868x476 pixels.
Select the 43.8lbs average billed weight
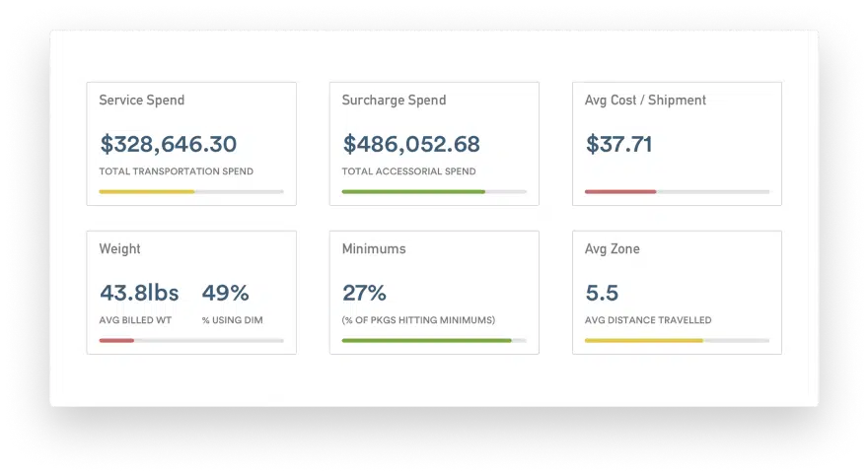[138, 293]
